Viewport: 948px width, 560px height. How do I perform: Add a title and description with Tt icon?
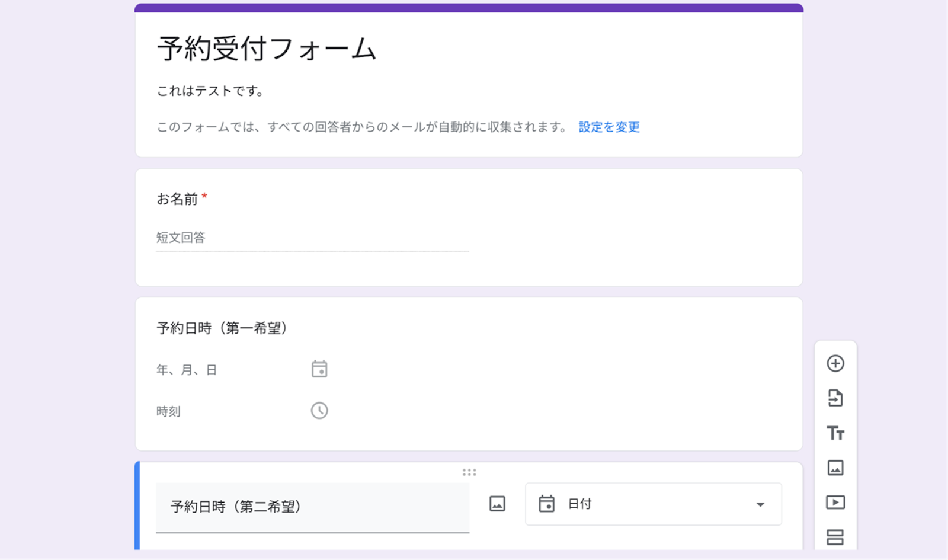pos(835,433)
